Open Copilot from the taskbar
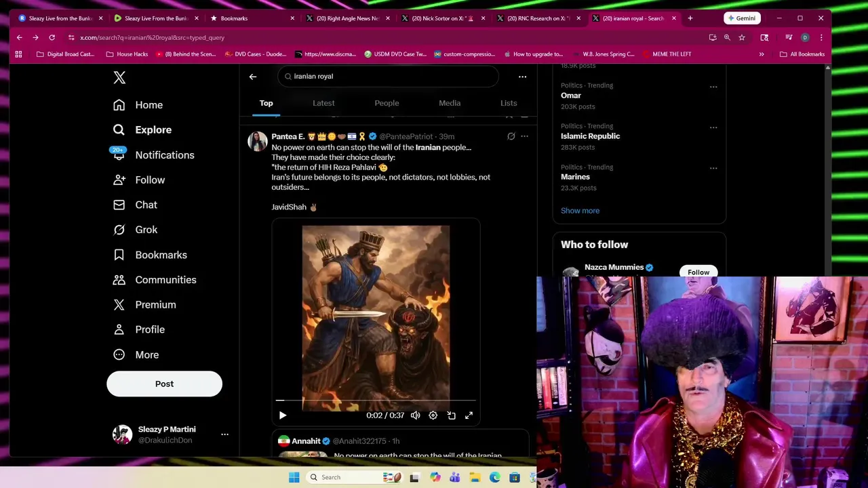 click(x=435, y=477)
